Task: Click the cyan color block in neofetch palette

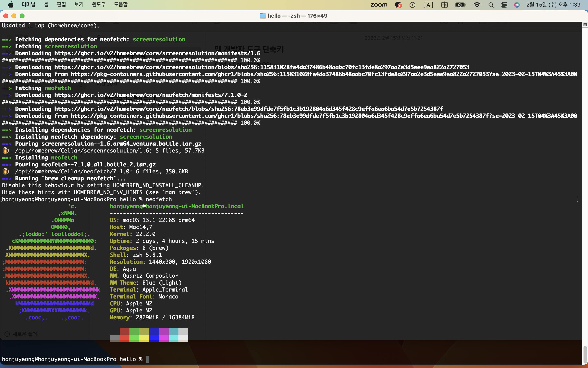Action: pyautogui.click(x=174, y=335)
